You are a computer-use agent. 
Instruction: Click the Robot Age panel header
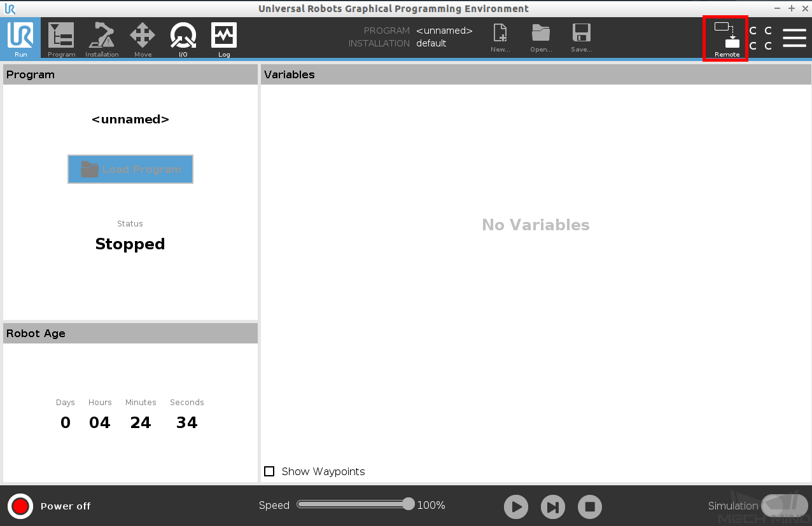pyautogui.click(x=130, y=333)
